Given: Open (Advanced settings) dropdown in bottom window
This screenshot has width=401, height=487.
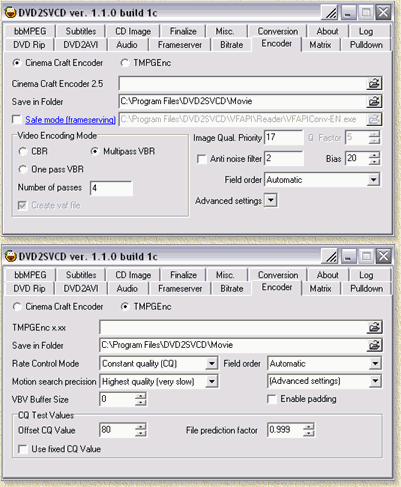Looking at the screenshot, I should tap(375, 381).
